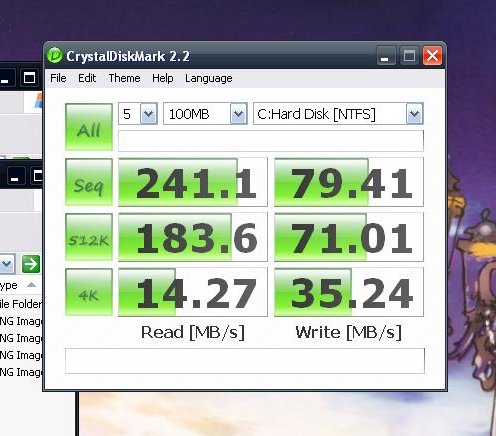The height and width of the screenshot is (436, 496).
Task: Click the Write [MB/s] label
Action: point(349,332)
